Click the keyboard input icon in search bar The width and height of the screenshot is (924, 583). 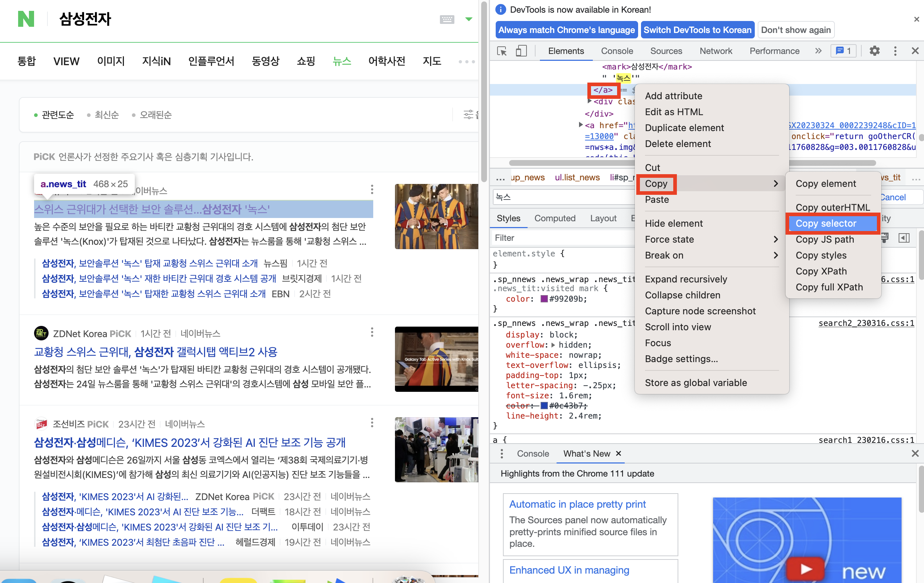point(447,19)
